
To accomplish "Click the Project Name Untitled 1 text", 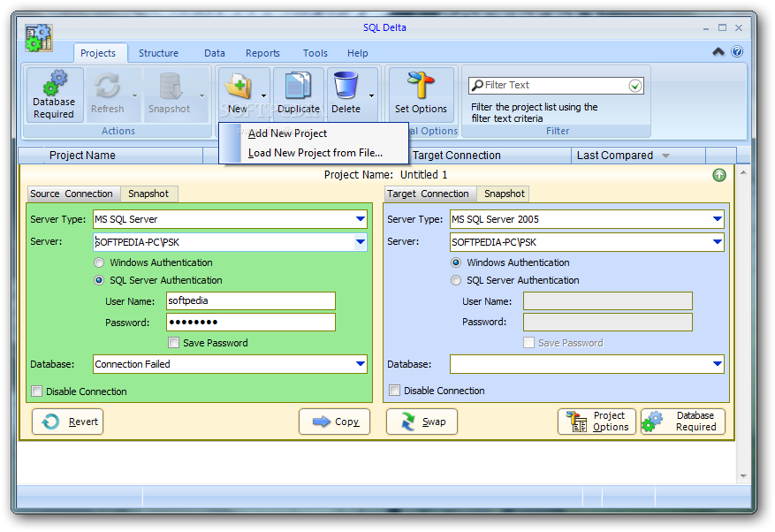I will (385, 174).
